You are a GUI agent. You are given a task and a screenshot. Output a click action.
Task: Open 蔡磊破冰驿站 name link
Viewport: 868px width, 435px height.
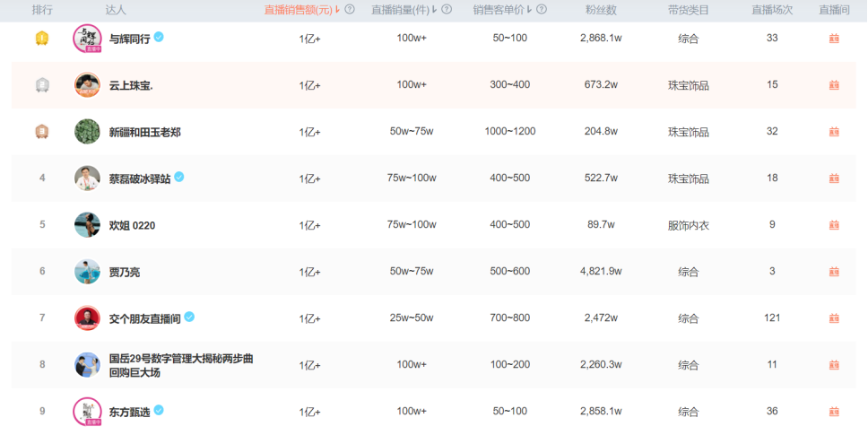(140, 179)
